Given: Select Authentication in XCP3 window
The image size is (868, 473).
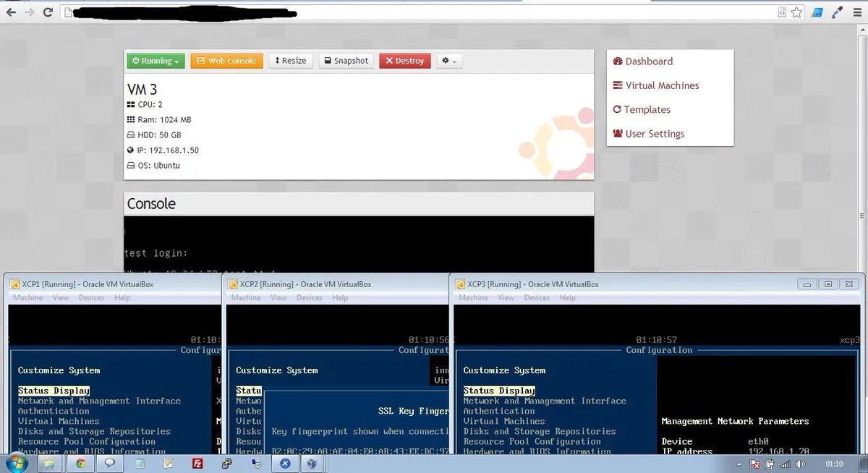Looking at the screenshot, I should [499, 411].
